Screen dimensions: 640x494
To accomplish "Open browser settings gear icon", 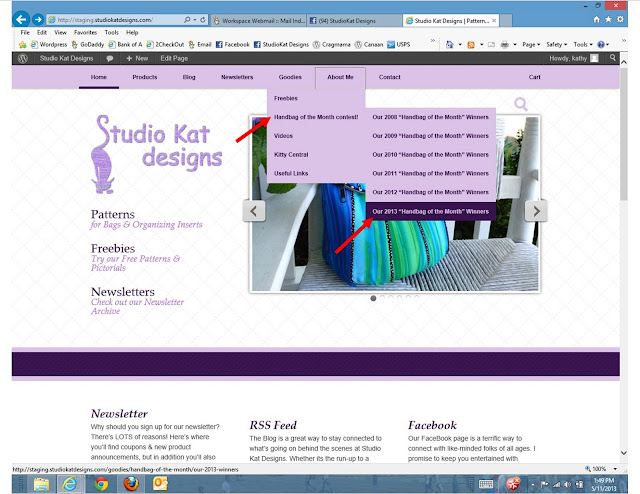I will (x=620, y=19).
